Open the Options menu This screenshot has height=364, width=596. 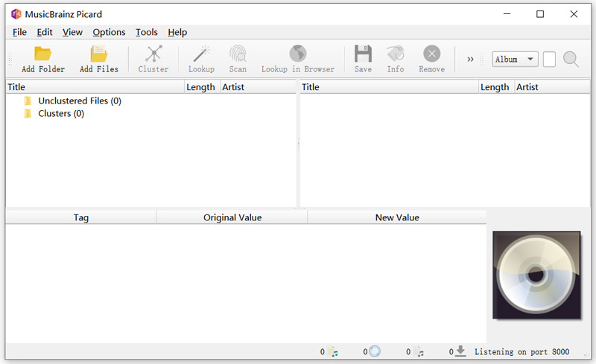point(109,32)
